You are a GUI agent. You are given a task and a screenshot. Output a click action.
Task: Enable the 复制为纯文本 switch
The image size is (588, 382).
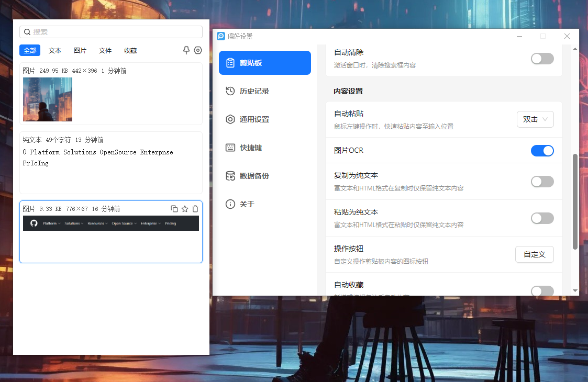point(542,182)
